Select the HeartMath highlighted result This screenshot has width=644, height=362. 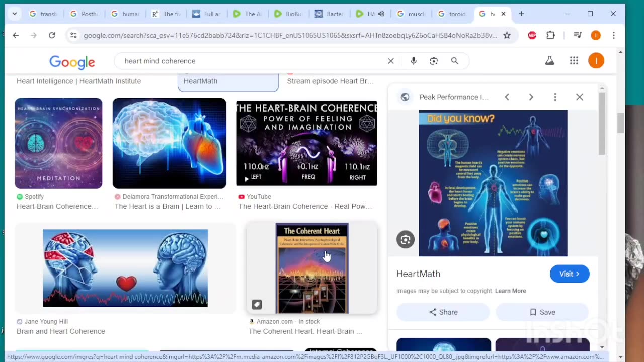tap(228, 81)
